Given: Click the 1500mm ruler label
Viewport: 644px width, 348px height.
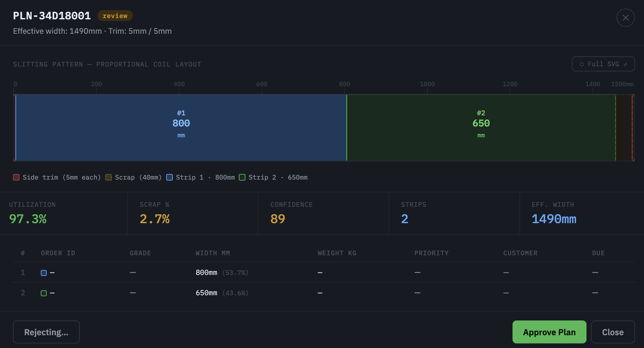Looking at the screenshot, I should point(622,84).
